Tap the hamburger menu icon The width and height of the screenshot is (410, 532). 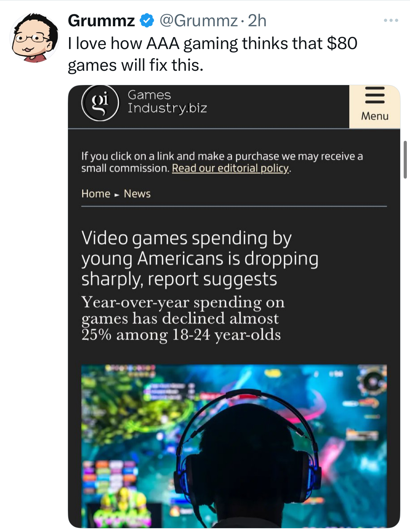tap(375, 95)
